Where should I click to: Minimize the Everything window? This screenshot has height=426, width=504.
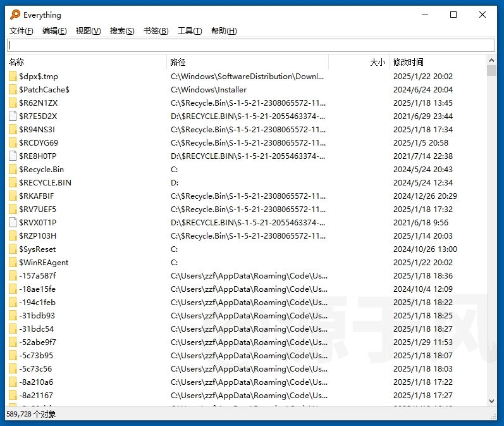click(x=425, y=15)
